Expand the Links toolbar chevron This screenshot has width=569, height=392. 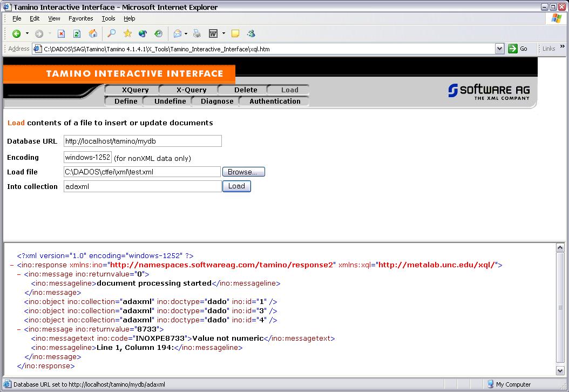tap(562, 46)
